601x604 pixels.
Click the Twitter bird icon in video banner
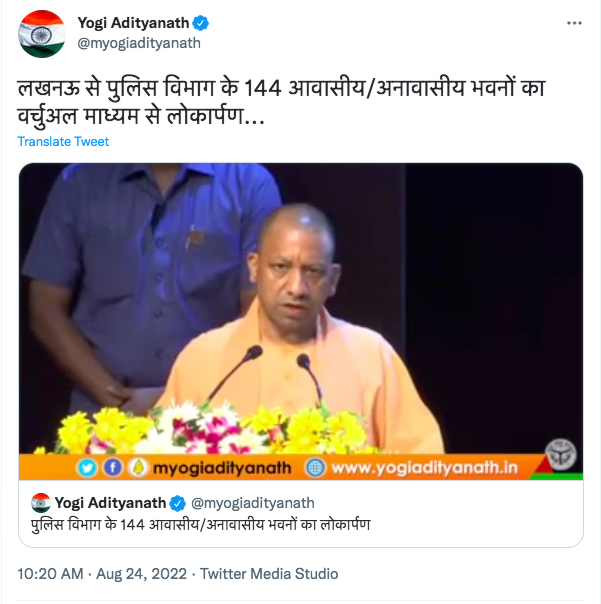(87, 468)
